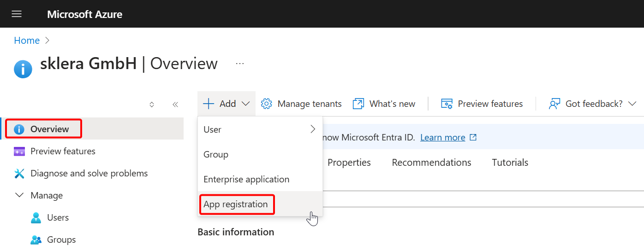Click the purple Preview features sidebar icon
Image resolution: width=644 pixels, height=251 pixels.
coord(19,152)
